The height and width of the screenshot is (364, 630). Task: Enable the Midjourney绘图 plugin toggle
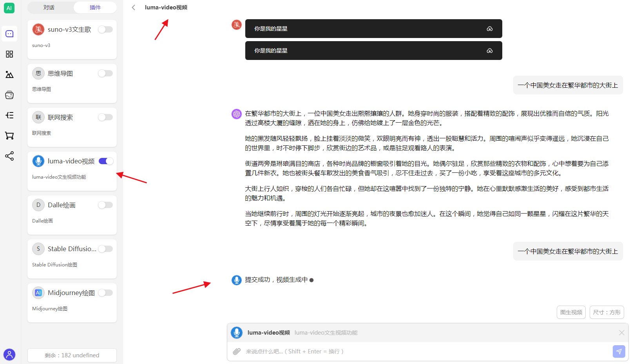tap(105, 293)
